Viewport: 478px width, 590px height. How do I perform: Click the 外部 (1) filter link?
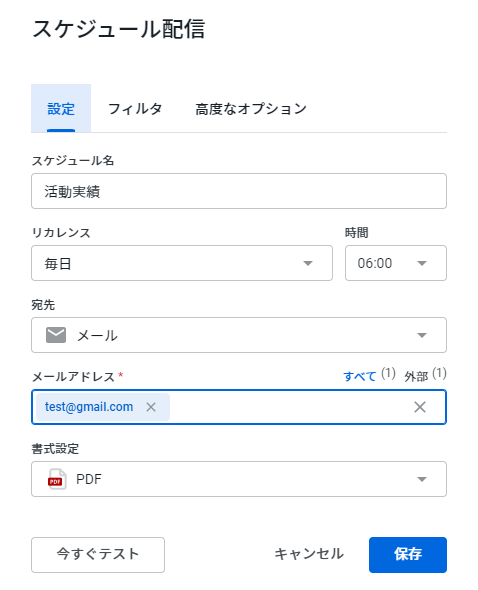[425, 375]
